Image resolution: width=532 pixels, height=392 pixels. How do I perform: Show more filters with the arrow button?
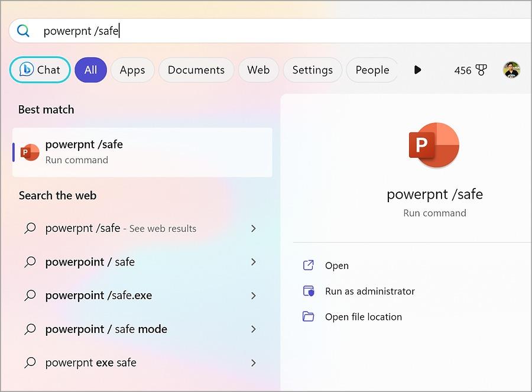(x=418, y=70)
